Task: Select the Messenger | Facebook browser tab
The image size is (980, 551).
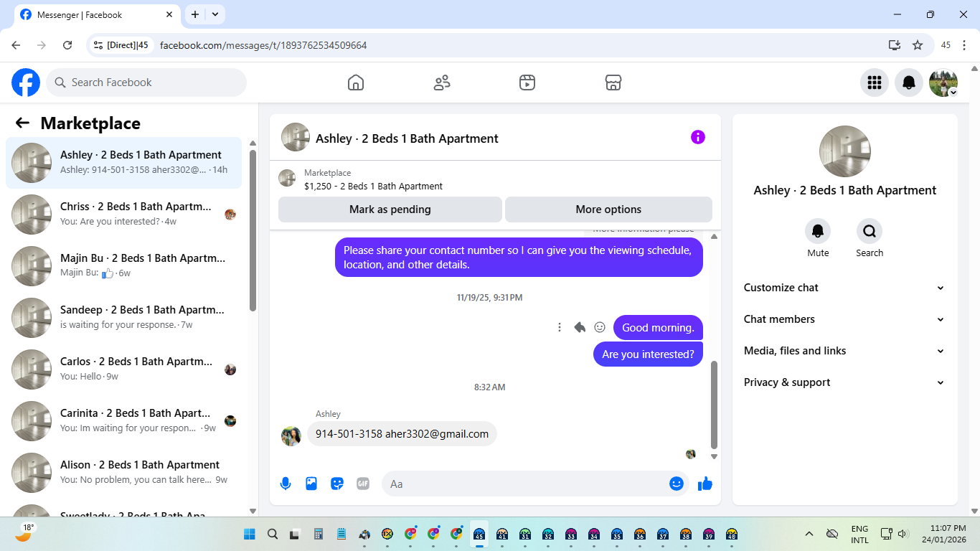Action: pos(96,14)
